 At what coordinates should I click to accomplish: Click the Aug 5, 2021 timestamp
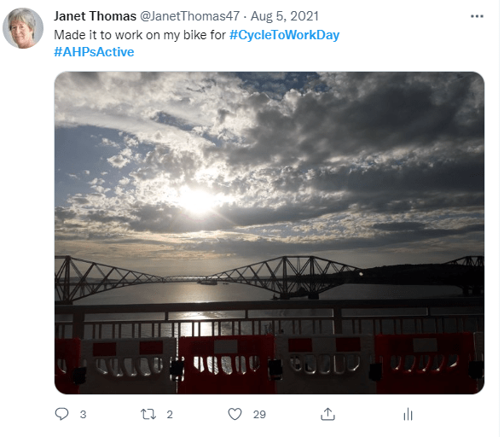[x=285, y=16]
